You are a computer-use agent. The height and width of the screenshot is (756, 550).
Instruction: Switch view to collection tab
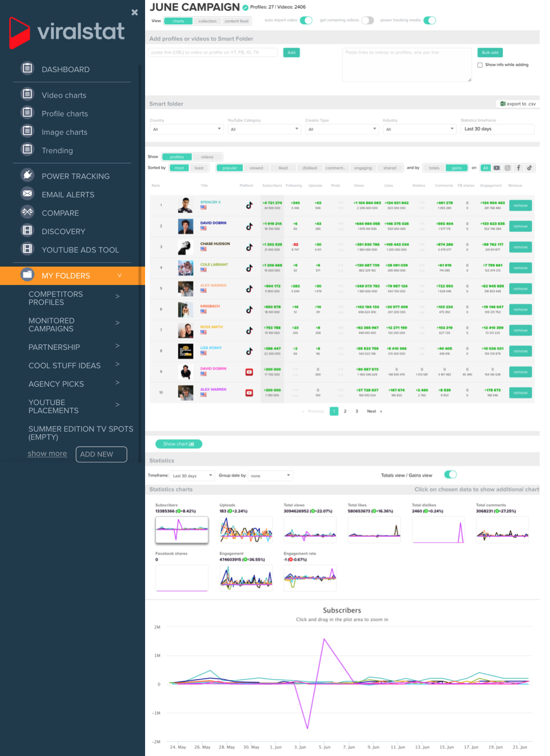pyautogui.click(x=207, y=21)
